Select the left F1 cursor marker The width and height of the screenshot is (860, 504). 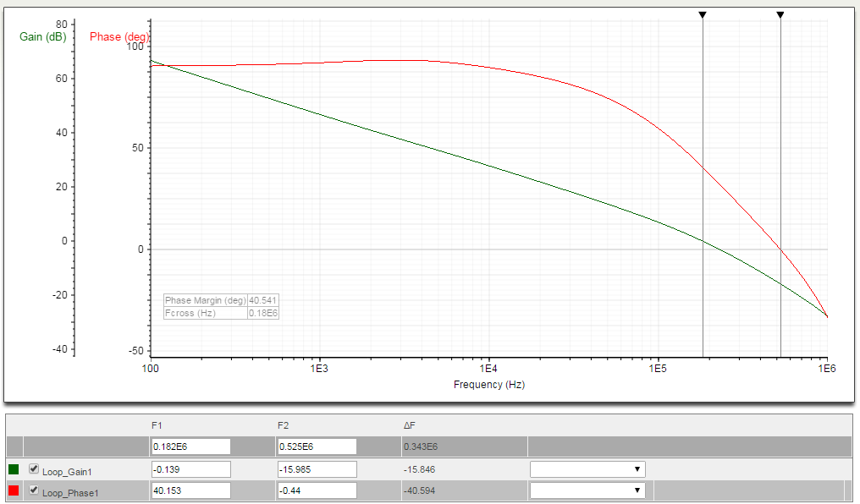point(703,14)
